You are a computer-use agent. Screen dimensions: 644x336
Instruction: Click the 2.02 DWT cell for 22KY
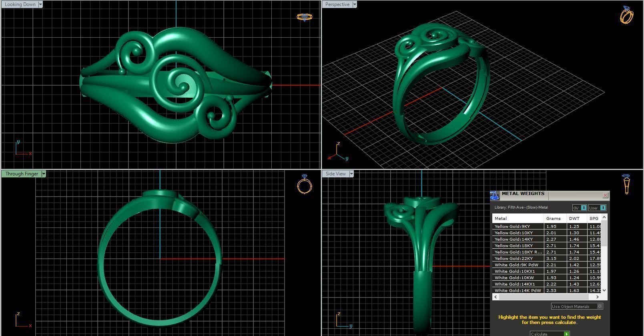tap(577, 258)
